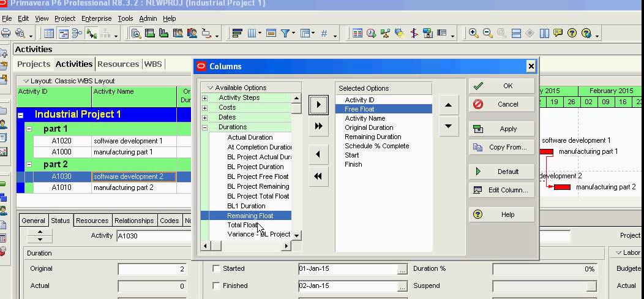Click the yellow question mark Help icon
The height and width of the screenshot is (299, 644).
pyautogui.click(x=572, y=33)
